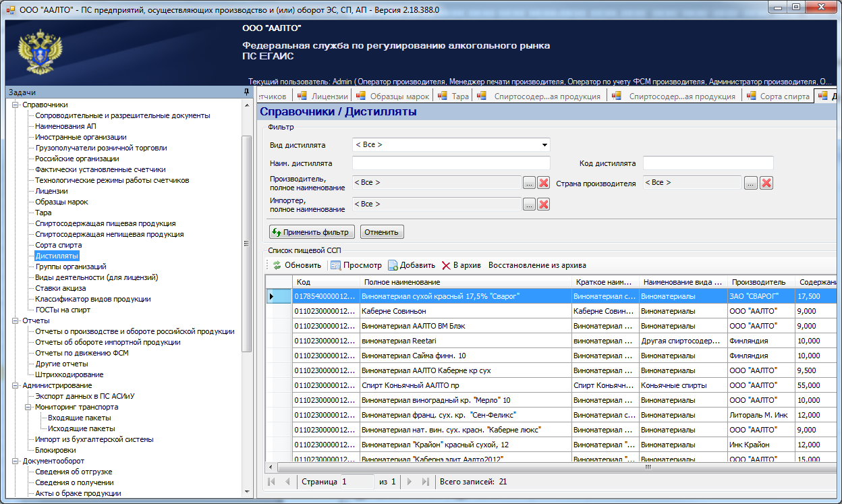Collapse the Отчеты tree node
842x504 pixels.
click(x=16, y=320)
